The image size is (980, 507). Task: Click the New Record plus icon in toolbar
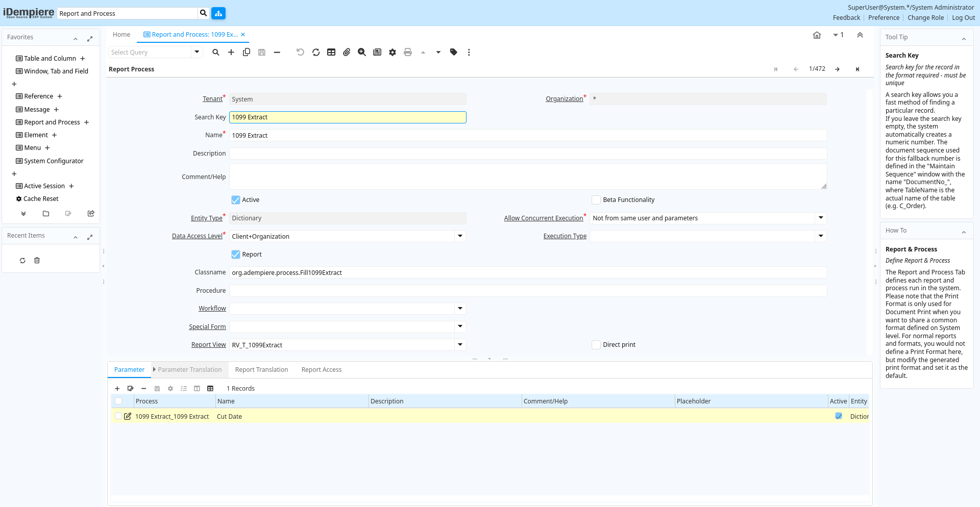pos(231,52)
